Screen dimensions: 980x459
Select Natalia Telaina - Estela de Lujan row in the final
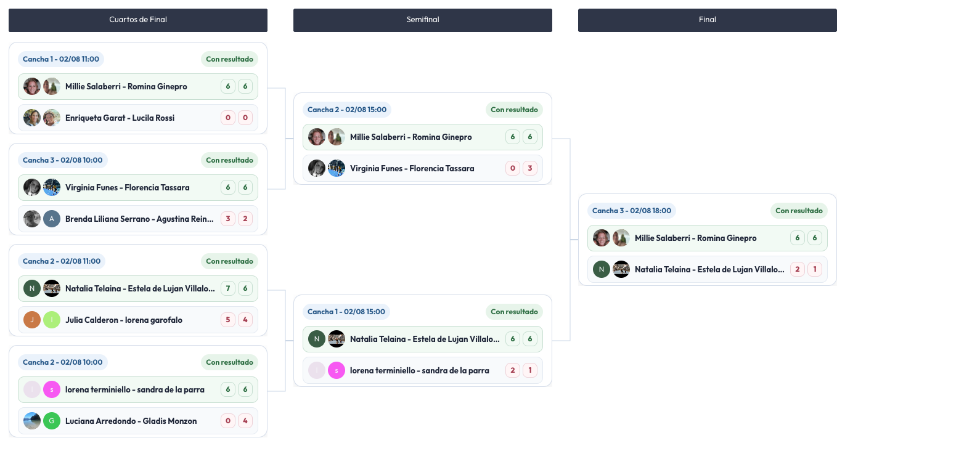click(708, 269)
